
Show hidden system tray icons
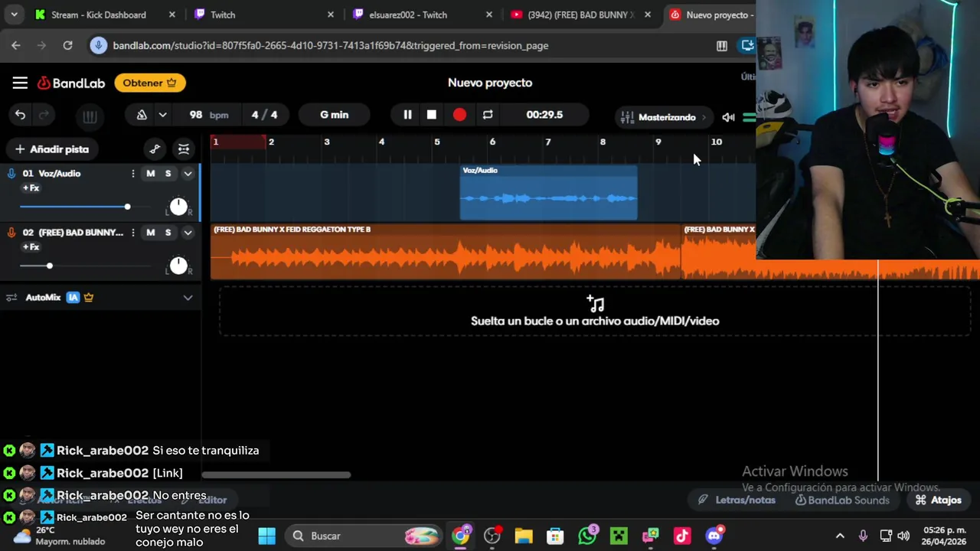point(840,536)
